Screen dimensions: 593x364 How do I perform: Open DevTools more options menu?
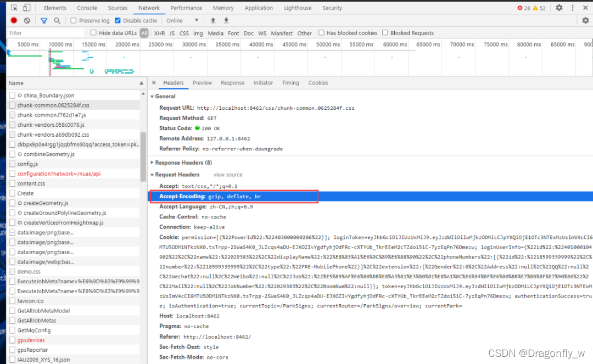573,8
